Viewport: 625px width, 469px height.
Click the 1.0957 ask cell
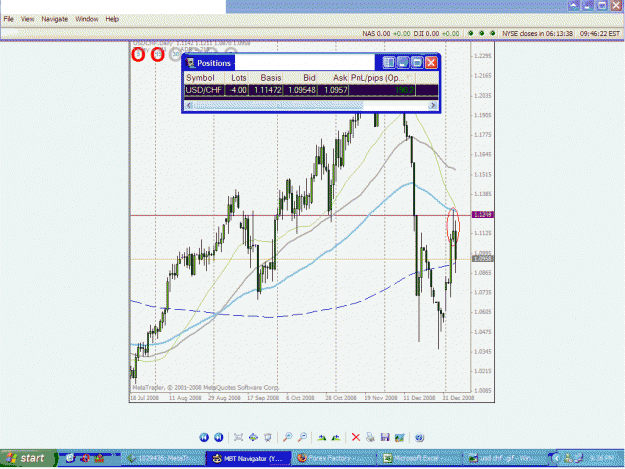(335, 90)
